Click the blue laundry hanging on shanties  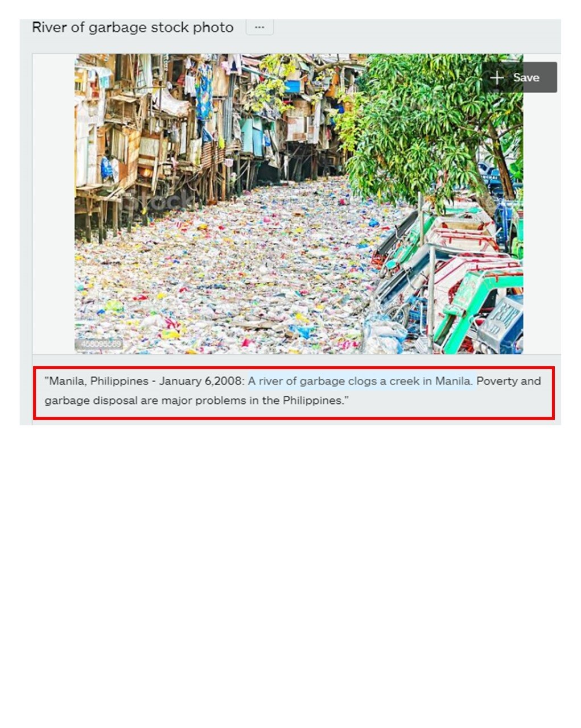pyautogui.click(x=203, y=94)
